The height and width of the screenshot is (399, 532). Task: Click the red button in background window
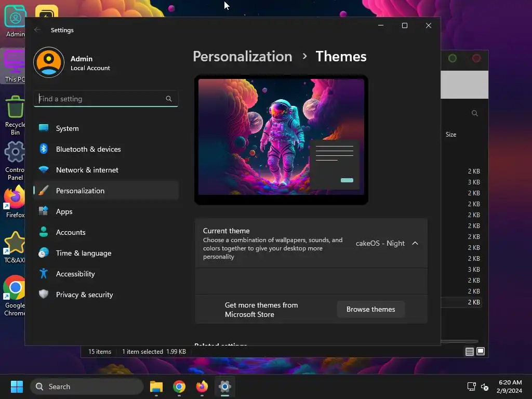pos(476,58)
